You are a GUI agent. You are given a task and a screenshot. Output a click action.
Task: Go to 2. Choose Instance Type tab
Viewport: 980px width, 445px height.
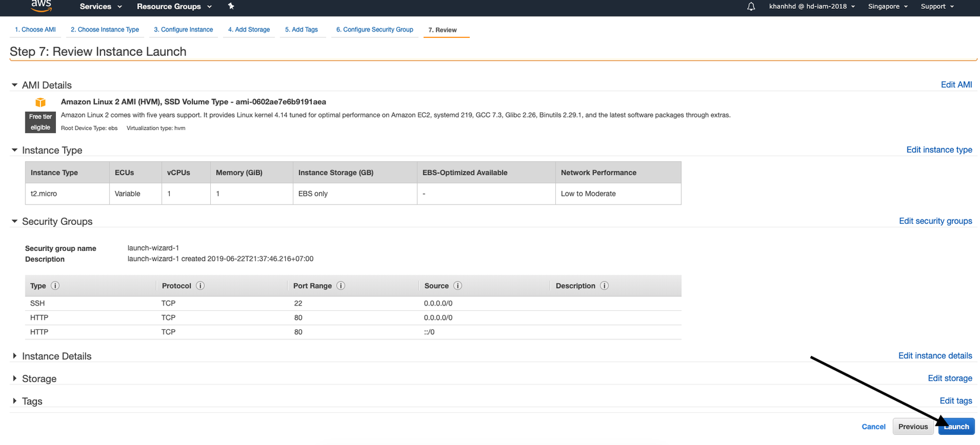[105, 30]
